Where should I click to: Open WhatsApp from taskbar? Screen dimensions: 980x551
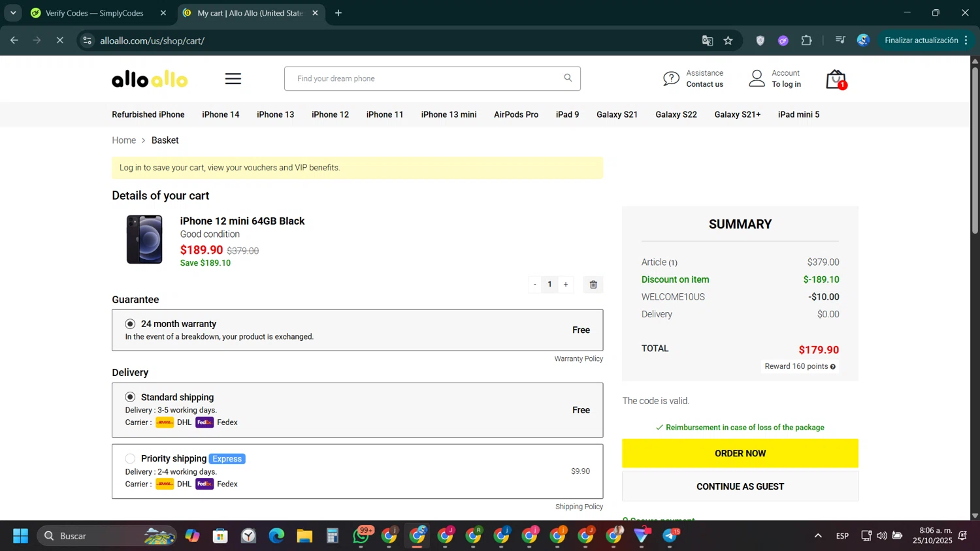(x=361, y=536)
